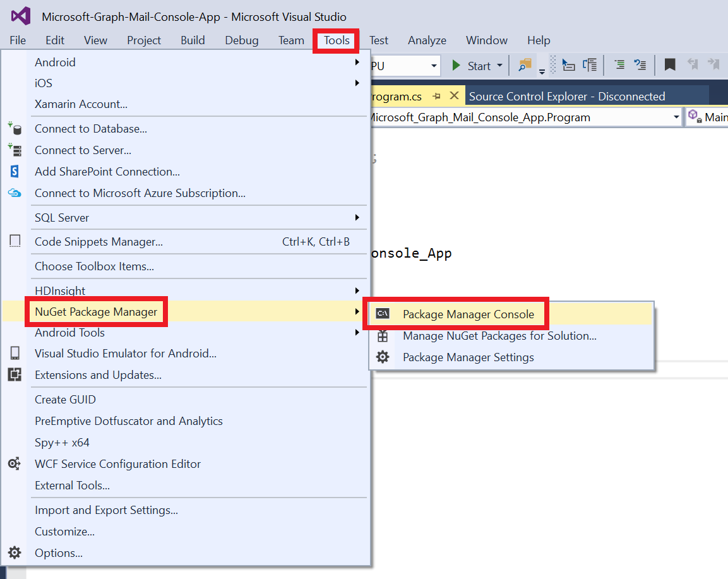
Task: Open the Project menu
Action: 144,40
